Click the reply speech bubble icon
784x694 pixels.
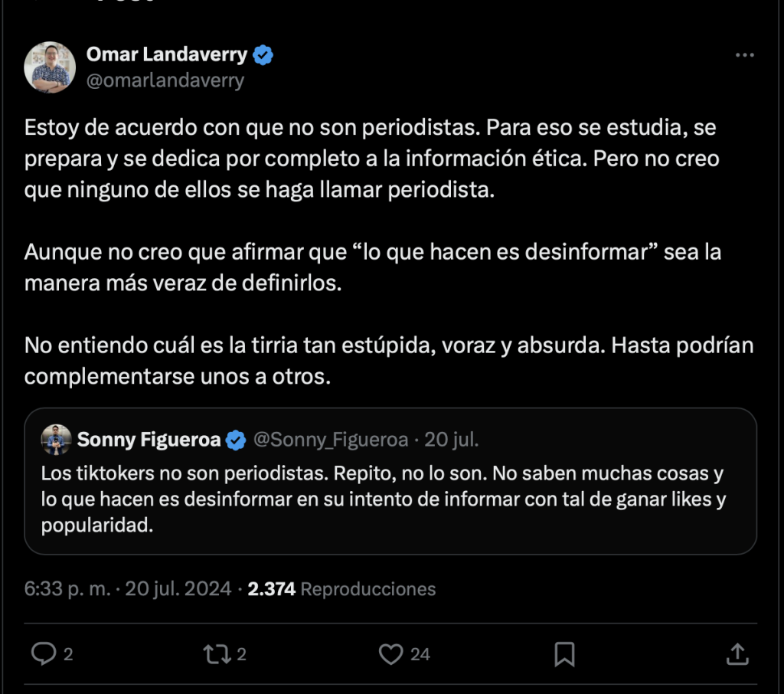click(44, 653)
